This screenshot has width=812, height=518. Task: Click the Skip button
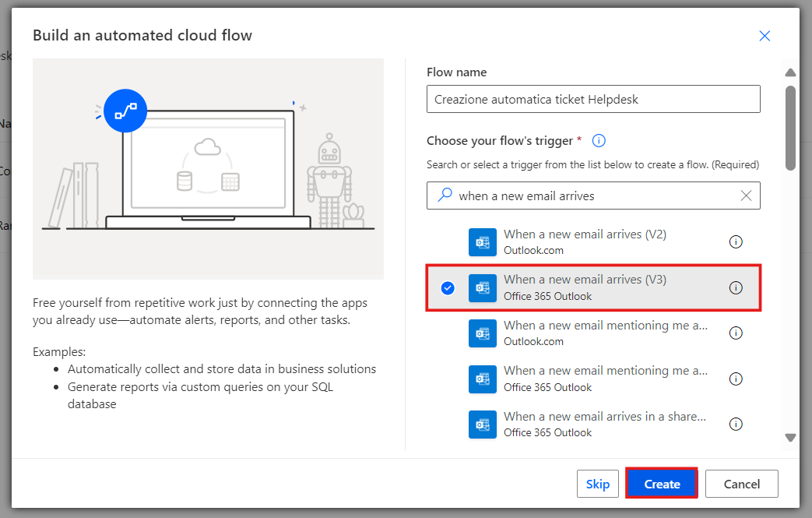(x=598, y=484)
